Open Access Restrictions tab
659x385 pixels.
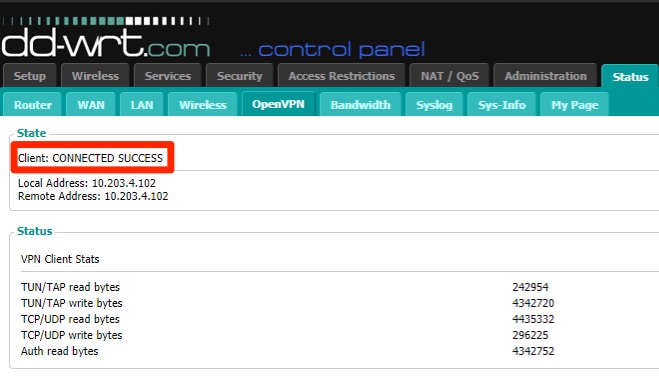[341, 76]
